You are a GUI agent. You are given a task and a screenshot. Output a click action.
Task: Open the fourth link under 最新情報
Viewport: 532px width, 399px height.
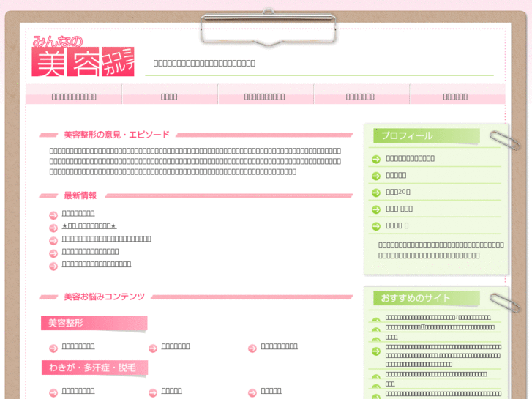click(x=90, y=252)
